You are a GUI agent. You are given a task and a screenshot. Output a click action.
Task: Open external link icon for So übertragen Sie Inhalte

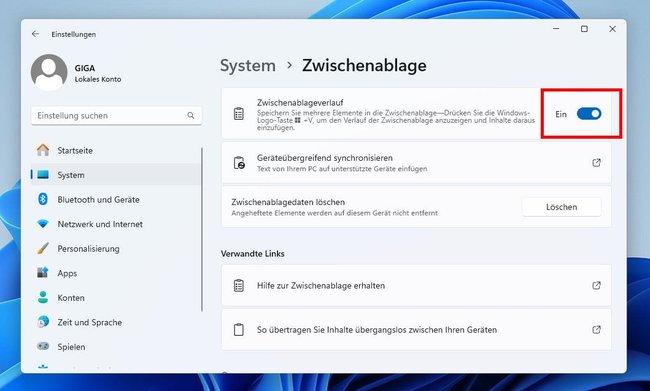(596, 330)
